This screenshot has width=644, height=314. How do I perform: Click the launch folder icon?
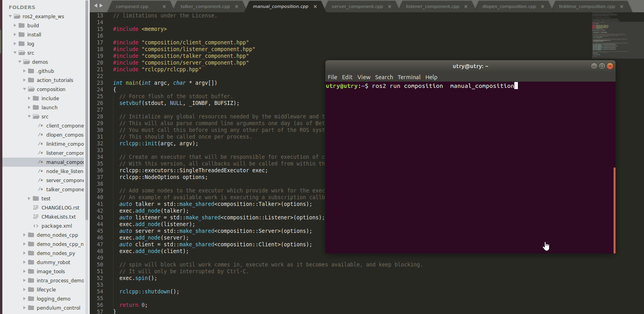tap(36, 107)
